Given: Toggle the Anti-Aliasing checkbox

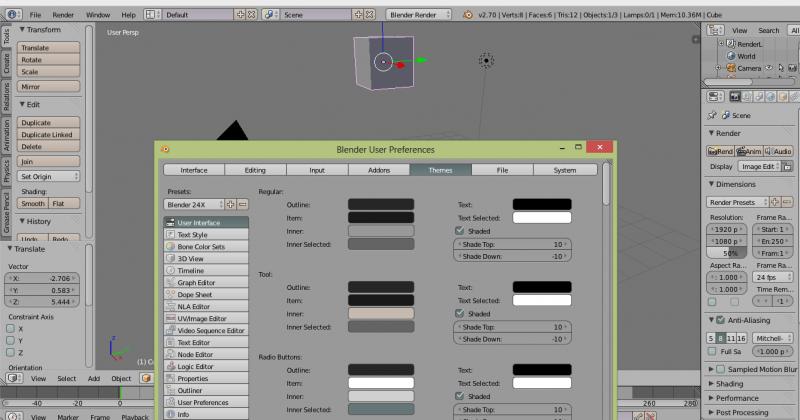Looking at the screenshot, I should (720, 320).
